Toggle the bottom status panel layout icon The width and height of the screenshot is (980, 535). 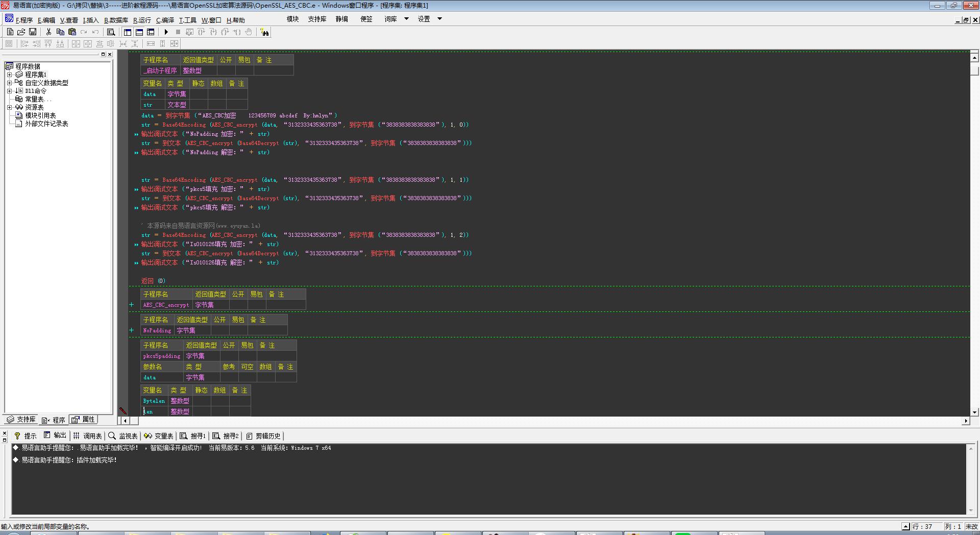pyautogui.click(x=139, y=32)
